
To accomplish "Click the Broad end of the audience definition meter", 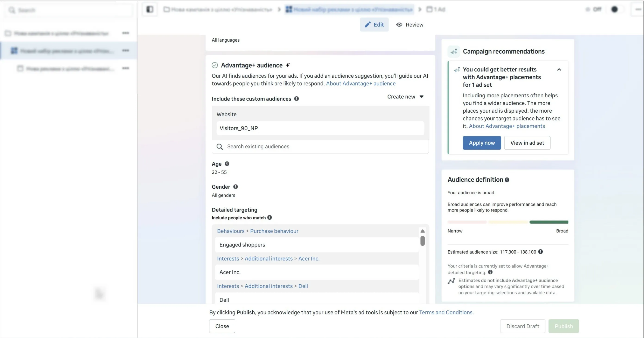I will point(562,231).
